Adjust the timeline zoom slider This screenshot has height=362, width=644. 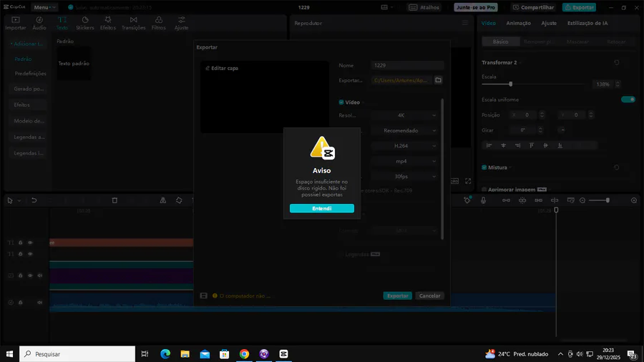coord(608,200)
